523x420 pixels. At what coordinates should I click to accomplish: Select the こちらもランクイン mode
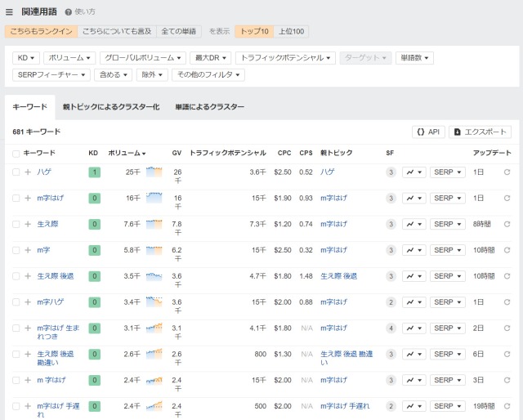point(41,31)
